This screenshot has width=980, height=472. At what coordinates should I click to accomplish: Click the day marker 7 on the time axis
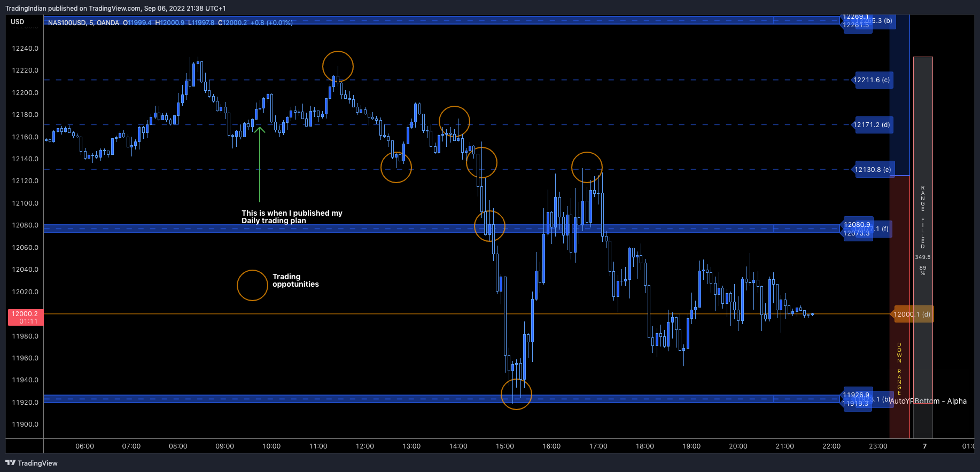coord(924,446)
